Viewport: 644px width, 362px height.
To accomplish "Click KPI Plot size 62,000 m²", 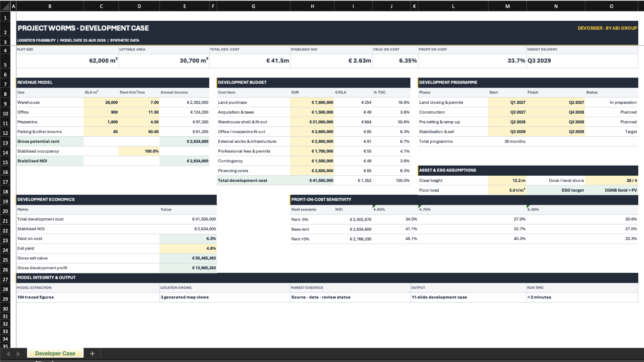I will (67, 61).
